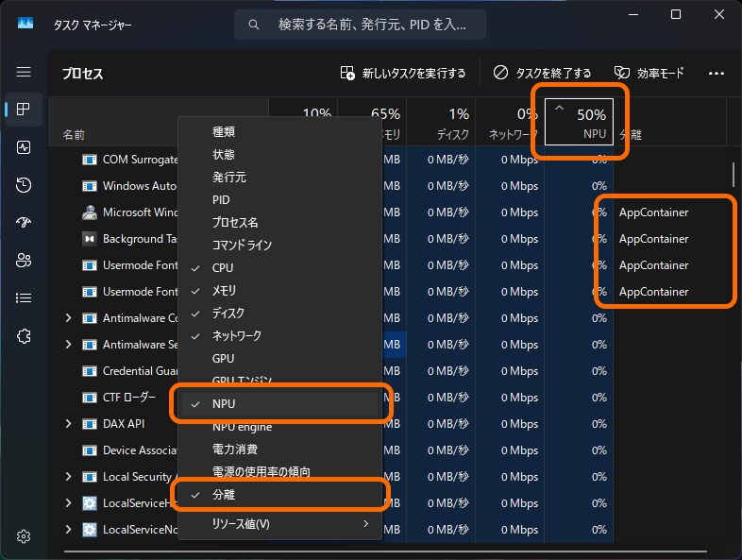Open the Startup apps sidebar icon
The image size is (742, 560).
coord(24,222)
